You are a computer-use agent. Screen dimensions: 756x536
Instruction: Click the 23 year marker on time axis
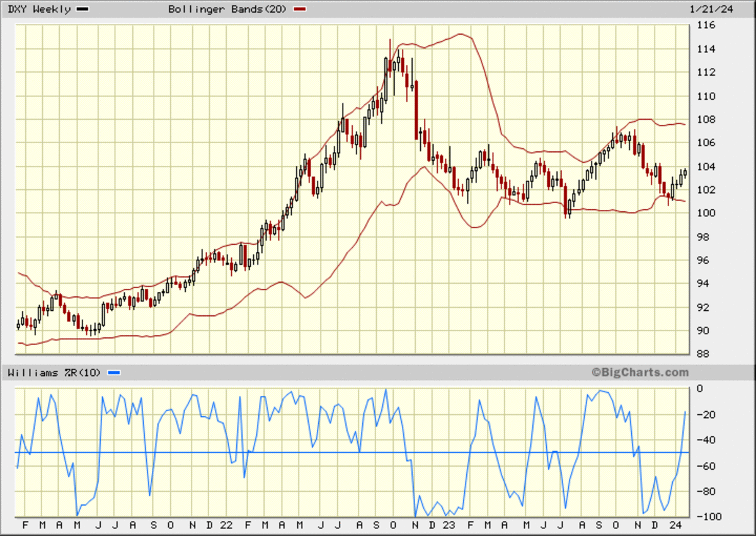[x=449, y=525]
